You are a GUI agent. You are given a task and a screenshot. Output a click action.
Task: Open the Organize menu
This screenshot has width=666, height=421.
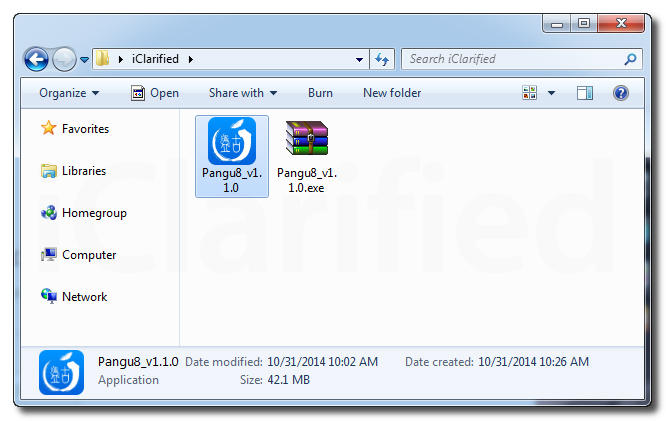(69, 93)
